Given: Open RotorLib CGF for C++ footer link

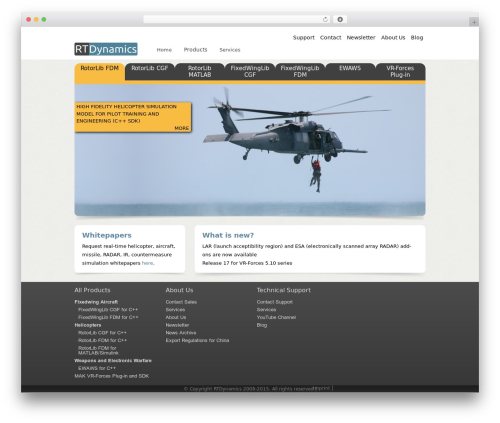Looking at the screenshot, I should pyautogui.click(x=102, y=333).
